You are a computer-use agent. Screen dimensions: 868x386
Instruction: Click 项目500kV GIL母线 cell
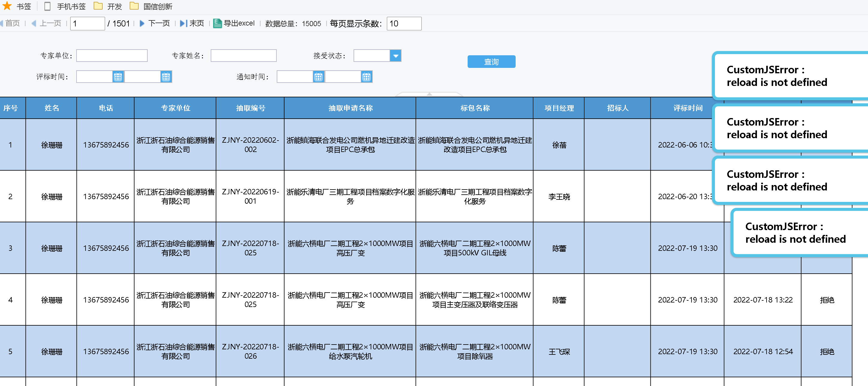475,248
